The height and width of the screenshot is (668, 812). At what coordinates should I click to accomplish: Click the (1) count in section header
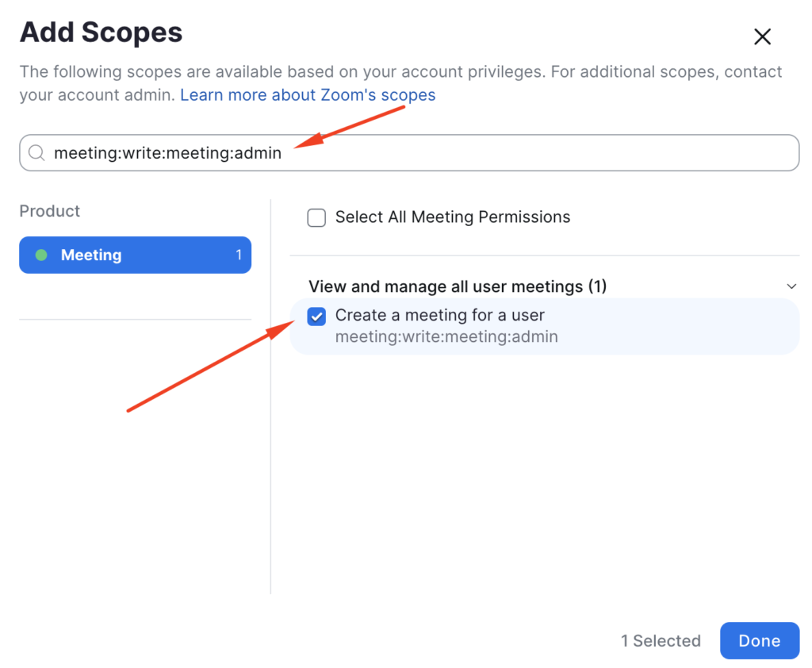[x=597, y=286]
